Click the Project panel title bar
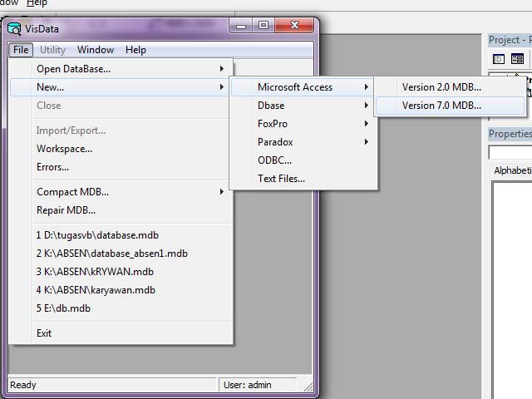The image size is (532, 399). coord(510,40)
